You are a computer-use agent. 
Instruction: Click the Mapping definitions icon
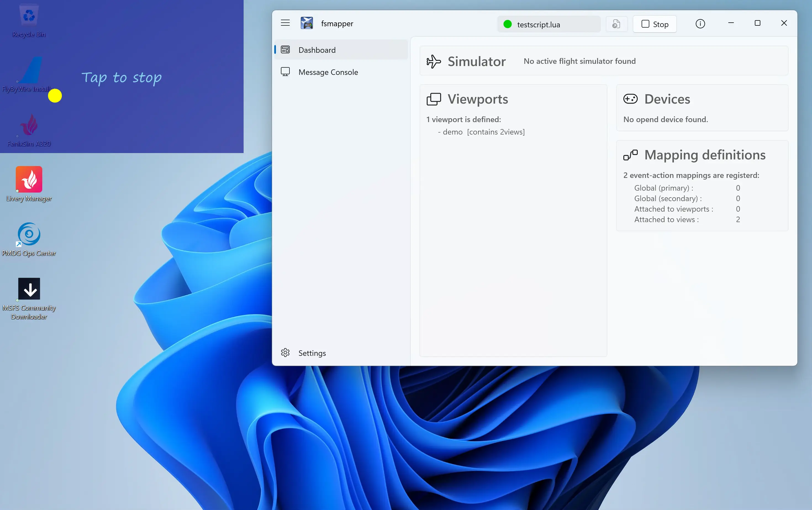[x=630, y=155]
